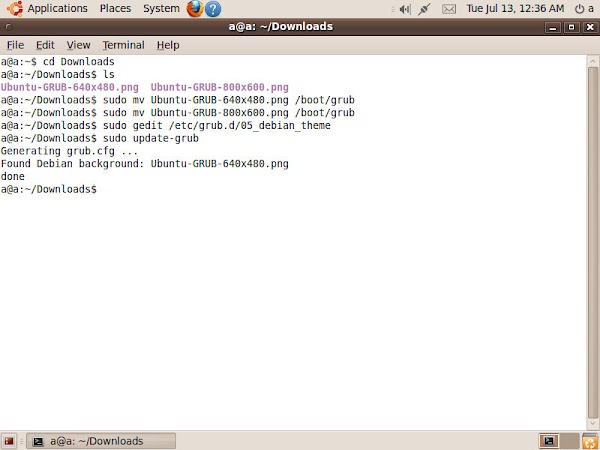Image resolution: width=600 pixels, height=450 pixels.
Task: Launch Firefox from the top panel
Action: click(x=194, y=8)
